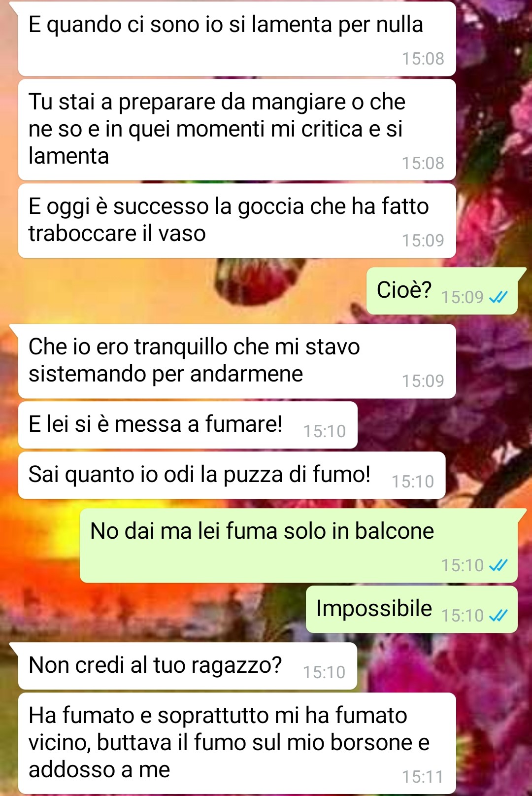The image size is (532, 796).
Task: Tap the flower wallpaper beside the 'Cioè?' bubble
Action: (x=187, y=291)
